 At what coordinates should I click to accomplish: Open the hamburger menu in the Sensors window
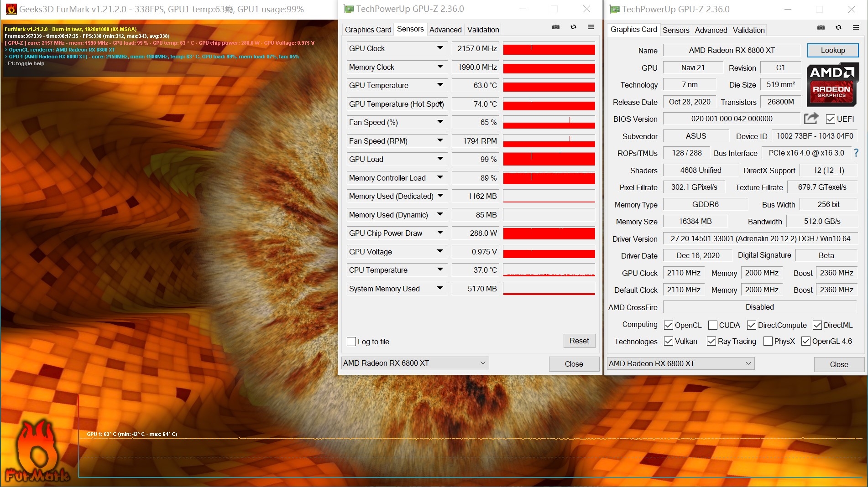coord(591,27)
